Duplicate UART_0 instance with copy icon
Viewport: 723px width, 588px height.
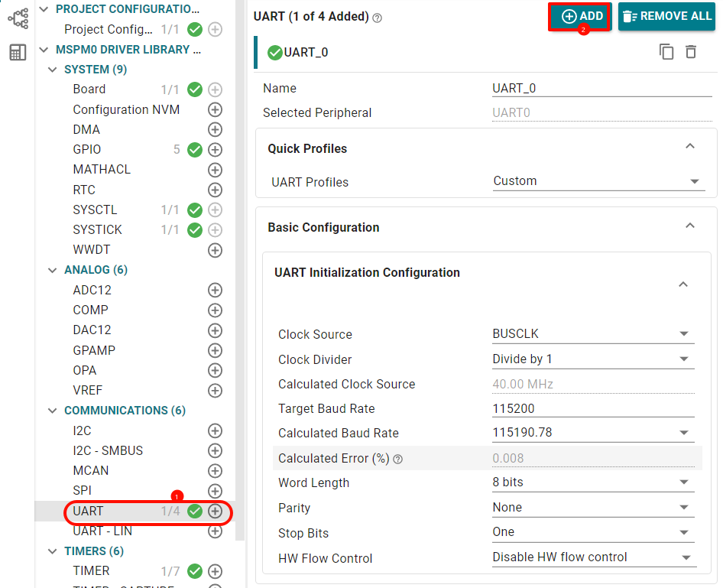pos(666,52)
